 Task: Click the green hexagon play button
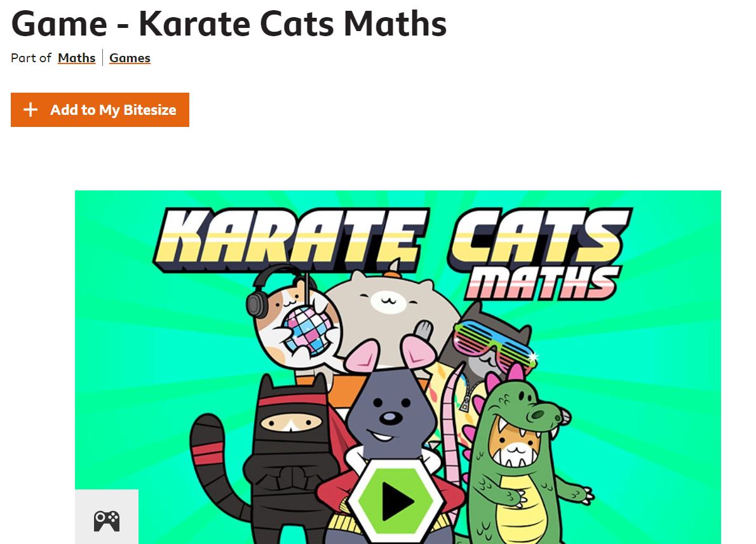pyautogui.click(x=396, y=501)
